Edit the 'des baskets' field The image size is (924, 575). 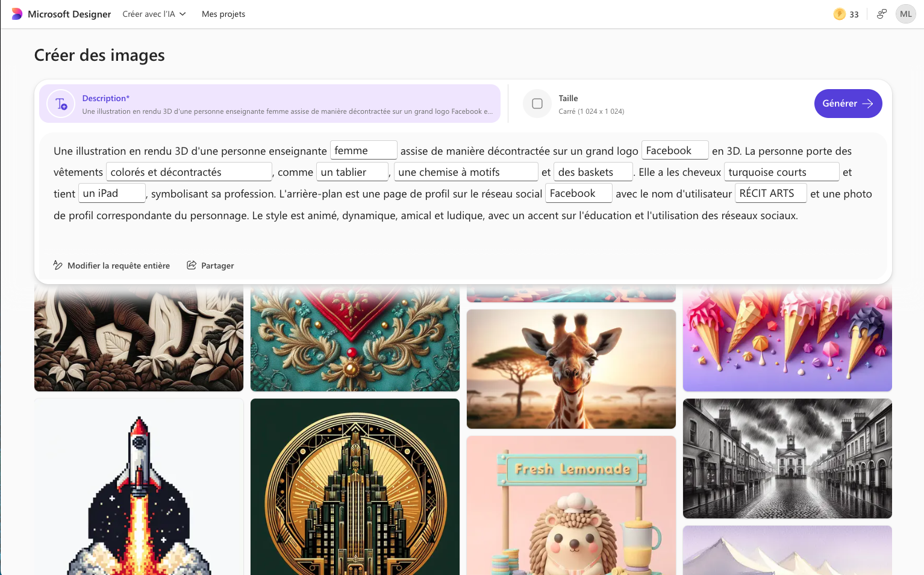click(593, 172)
